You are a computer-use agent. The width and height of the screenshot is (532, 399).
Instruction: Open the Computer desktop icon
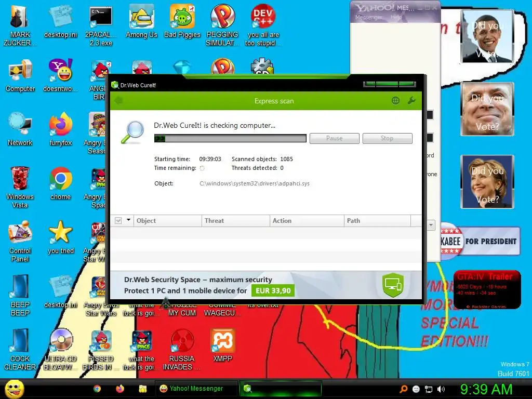(20, 76)
